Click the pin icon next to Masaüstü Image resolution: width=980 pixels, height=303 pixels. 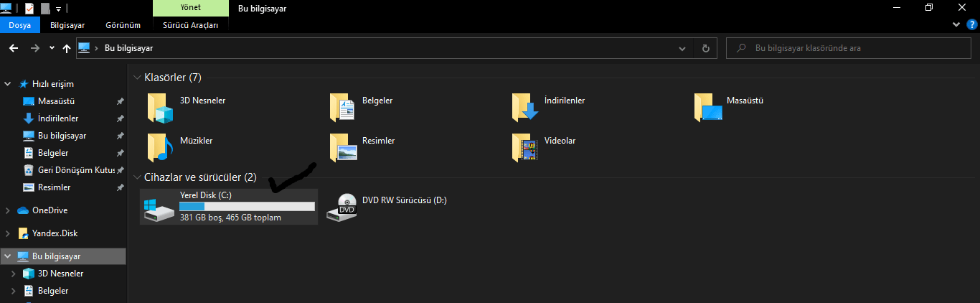120,101
